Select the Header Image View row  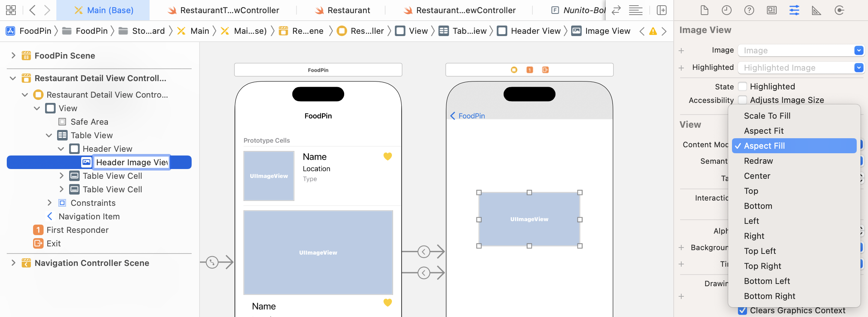[x=99, y=162]
